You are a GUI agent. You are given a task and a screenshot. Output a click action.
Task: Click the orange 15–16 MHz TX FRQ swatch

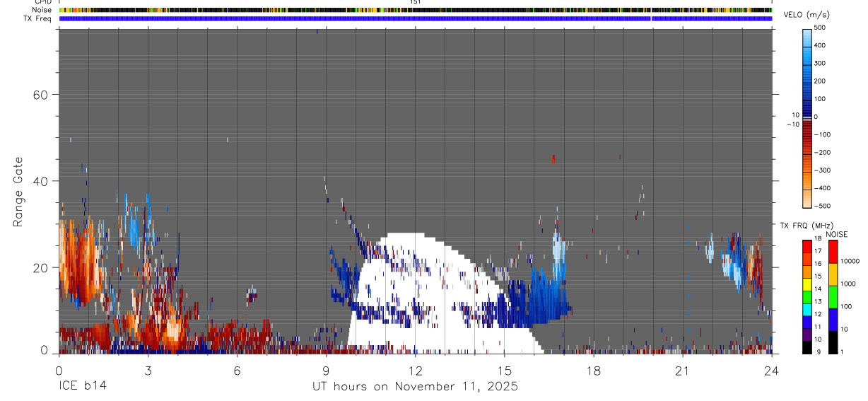point(807,272)
